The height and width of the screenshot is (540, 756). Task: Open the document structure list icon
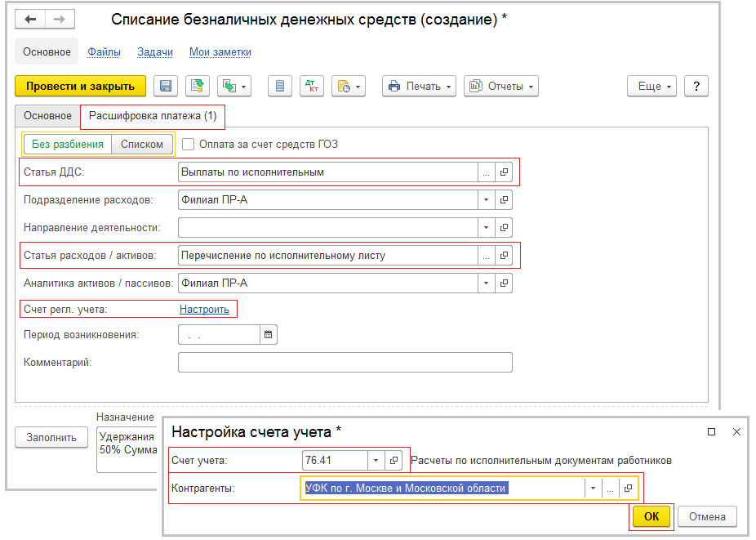(279, 86)
